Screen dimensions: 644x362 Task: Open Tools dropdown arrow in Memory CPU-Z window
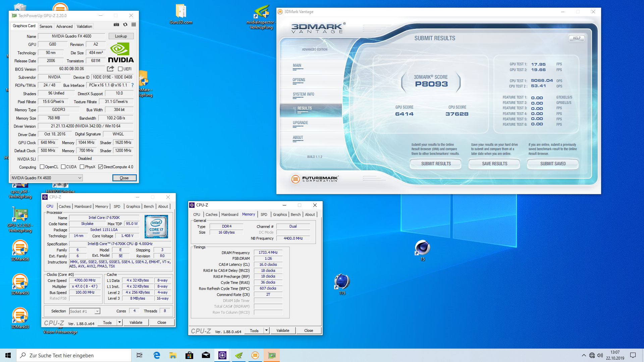[x=266, y=330]
